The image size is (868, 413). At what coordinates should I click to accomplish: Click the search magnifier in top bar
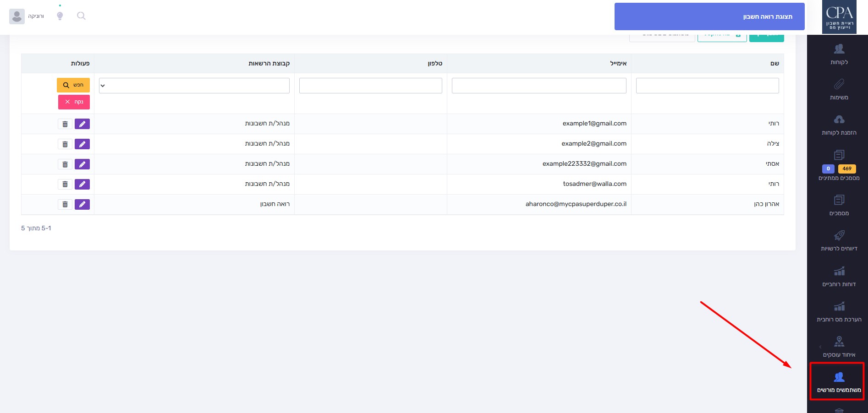[81, 16]
